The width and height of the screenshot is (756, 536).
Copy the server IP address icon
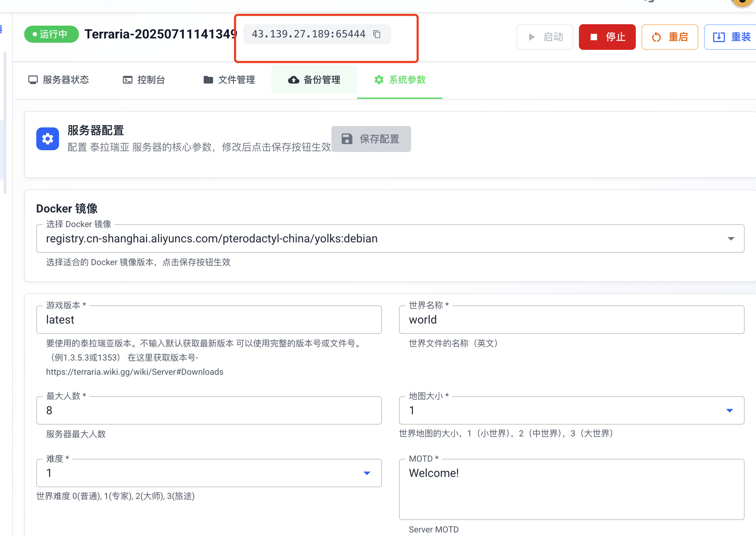pos(377,34)
